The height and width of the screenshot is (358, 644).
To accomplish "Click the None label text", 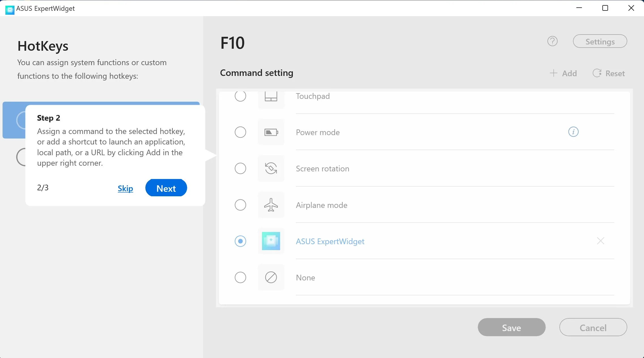I will [306, 278].
